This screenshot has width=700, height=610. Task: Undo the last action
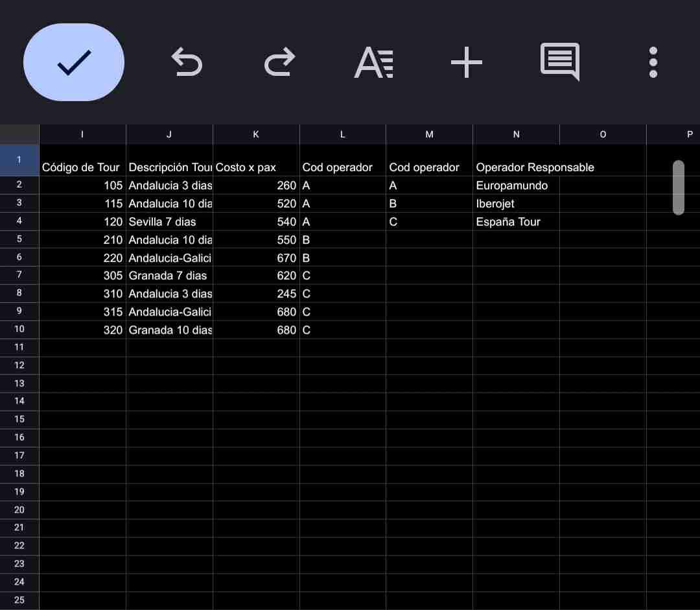187,63
